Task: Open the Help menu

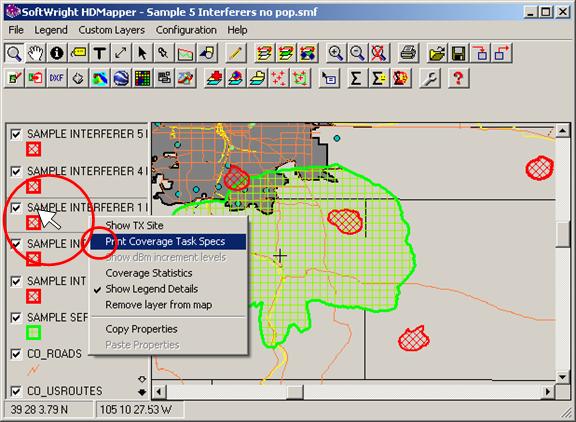Action: tap(237, 30)
